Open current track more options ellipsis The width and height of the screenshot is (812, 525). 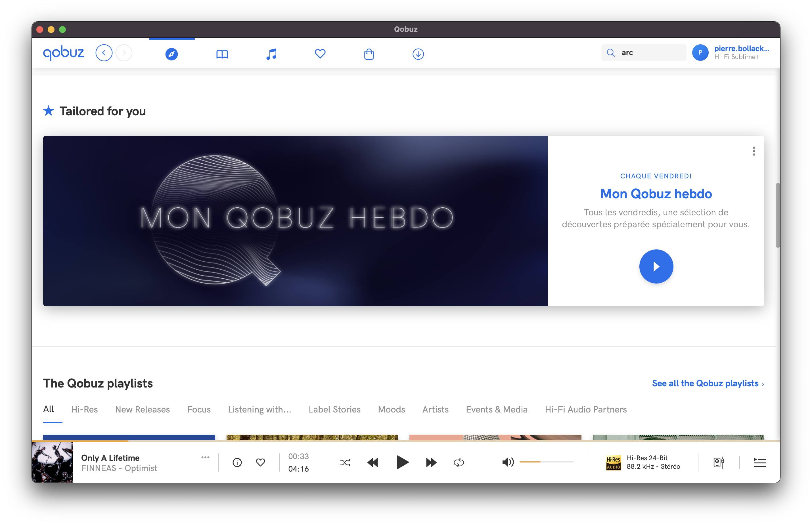coord(205,457)
